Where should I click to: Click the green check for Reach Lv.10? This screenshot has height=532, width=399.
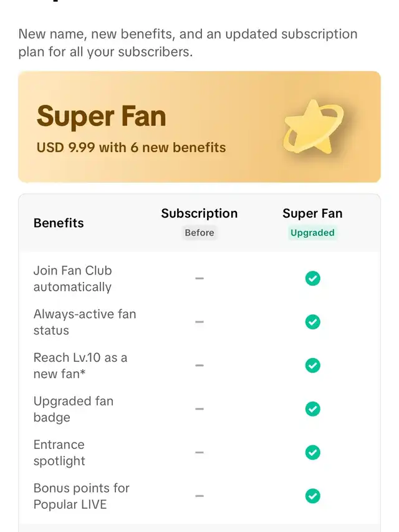coord(312,365)
